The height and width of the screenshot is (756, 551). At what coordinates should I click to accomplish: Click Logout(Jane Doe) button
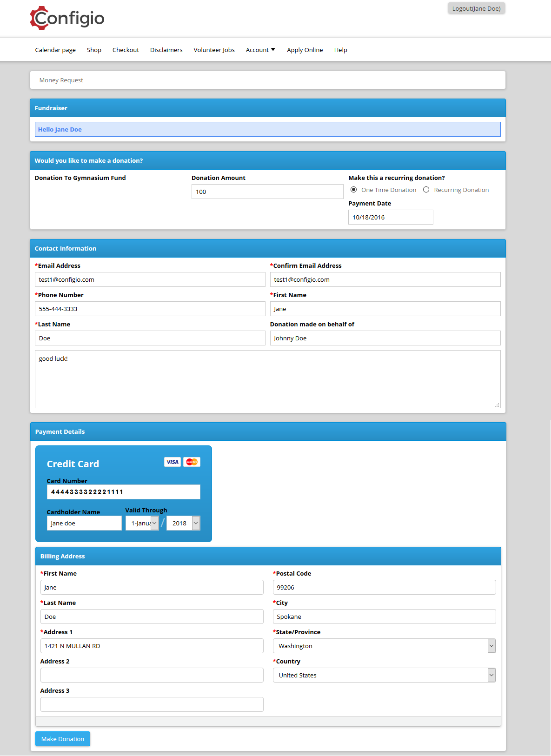click(x=477, y=8)
